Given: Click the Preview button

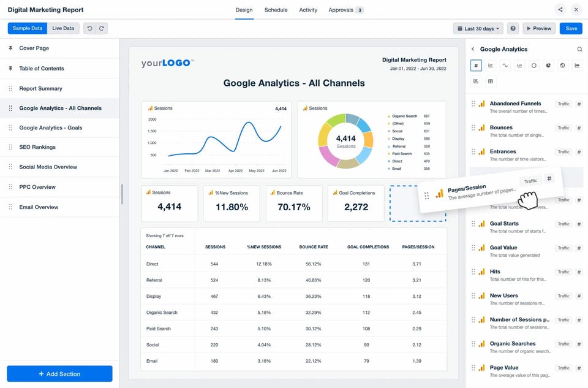Looking at the screenshot, I should tap(539, 28).
